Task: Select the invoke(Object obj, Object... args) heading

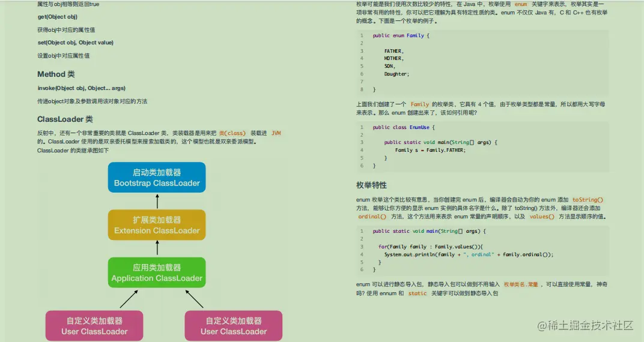Action: (81, 88)
